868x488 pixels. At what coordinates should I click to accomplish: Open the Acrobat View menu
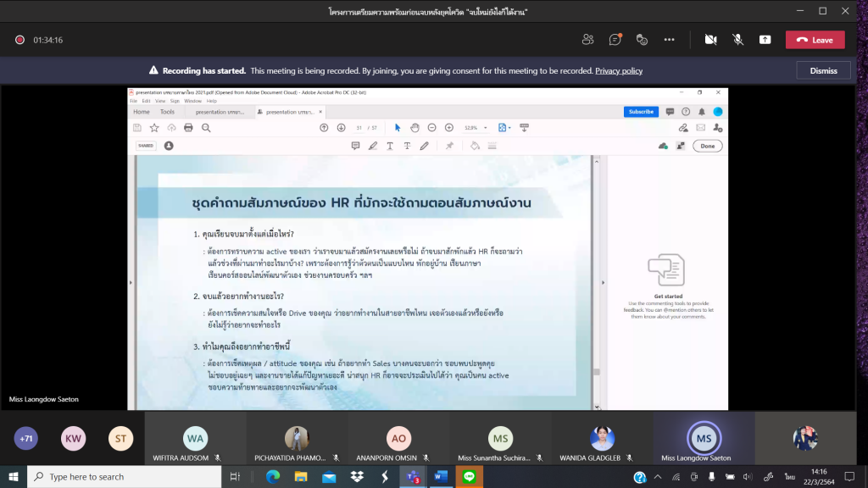point(160,102)
